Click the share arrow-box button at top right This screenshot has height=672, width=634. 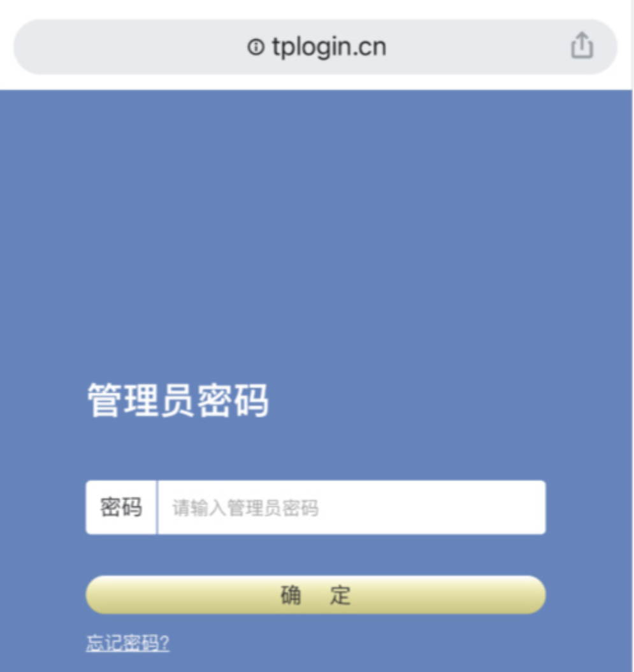click(582, 45)
